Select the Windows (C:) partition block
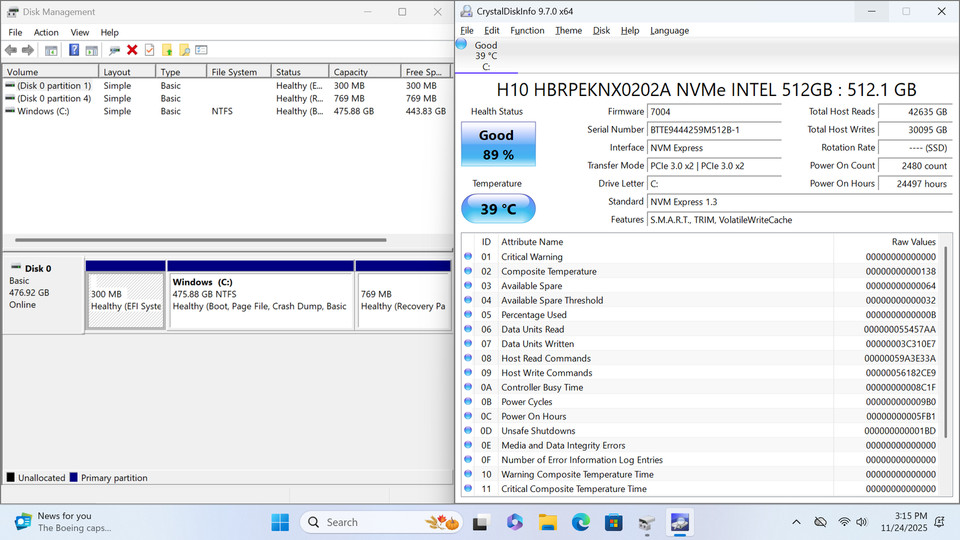The width and height of the screenshot is (960, 540). point(260,300)
